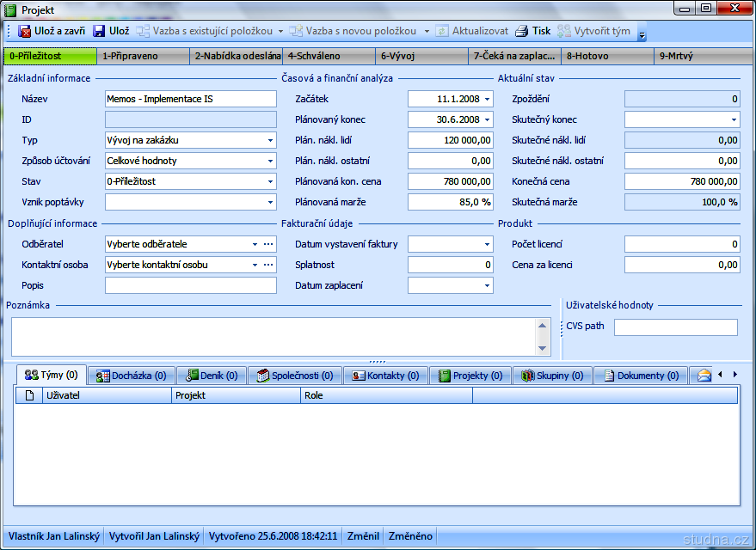Open the 'Způsob účtování' dropdown

pos(270,161)
